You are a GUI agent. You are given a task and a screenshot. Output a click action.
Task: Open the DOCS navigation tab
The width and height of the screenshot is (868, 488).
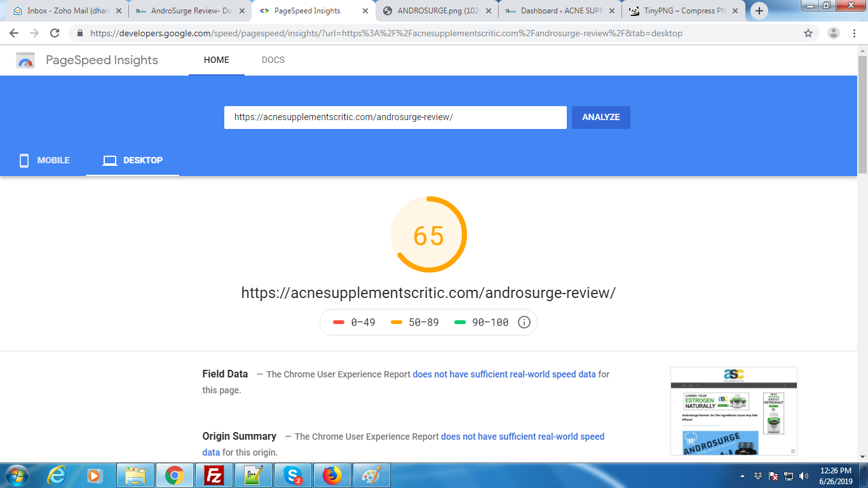point(273,60)
